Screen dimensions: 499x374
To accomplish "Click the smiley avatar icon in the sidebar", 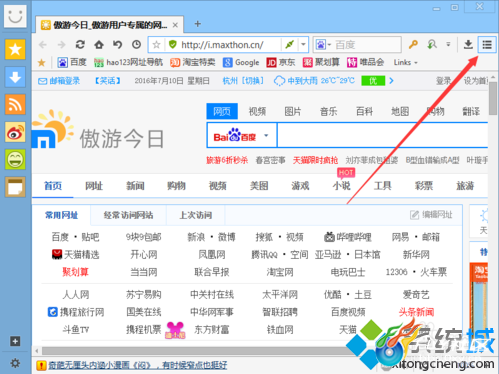I will click(x=15, y=16).
